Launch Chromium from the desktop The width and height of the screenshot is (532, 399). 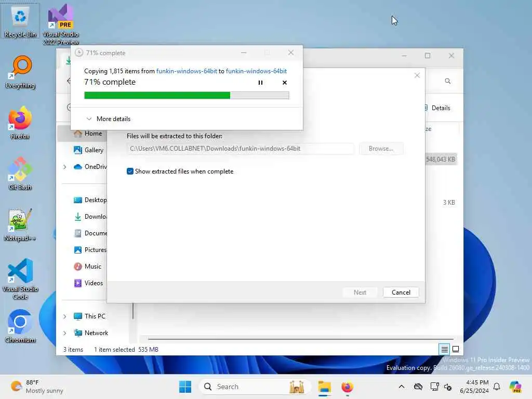pos(20,326)
